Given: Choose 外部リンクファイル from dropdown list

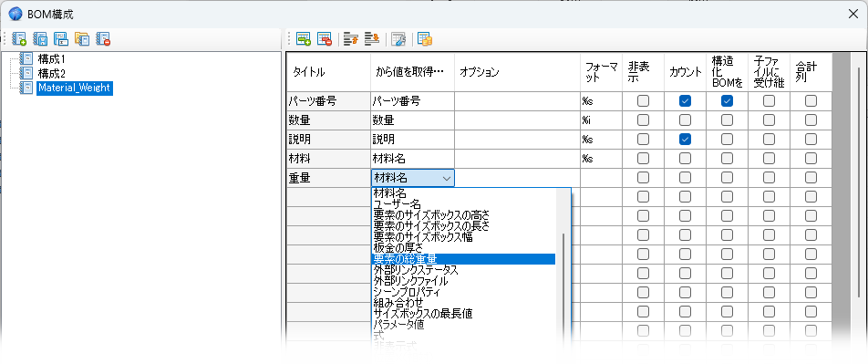Looking at the screenshot, I should tap(464, 281).
